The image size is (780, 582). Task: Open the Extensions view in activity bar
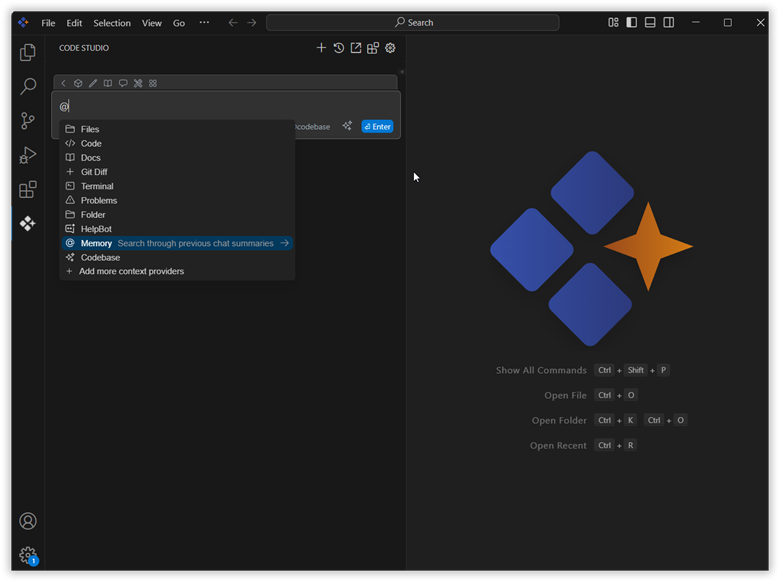tap(28, 189)
